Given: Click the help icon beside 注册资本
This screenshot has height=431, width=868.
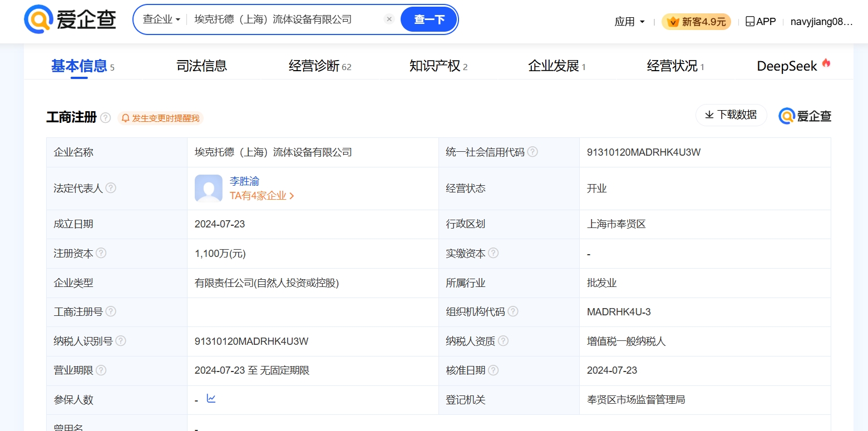Looking at the screenshot, I should coord(101,253).
